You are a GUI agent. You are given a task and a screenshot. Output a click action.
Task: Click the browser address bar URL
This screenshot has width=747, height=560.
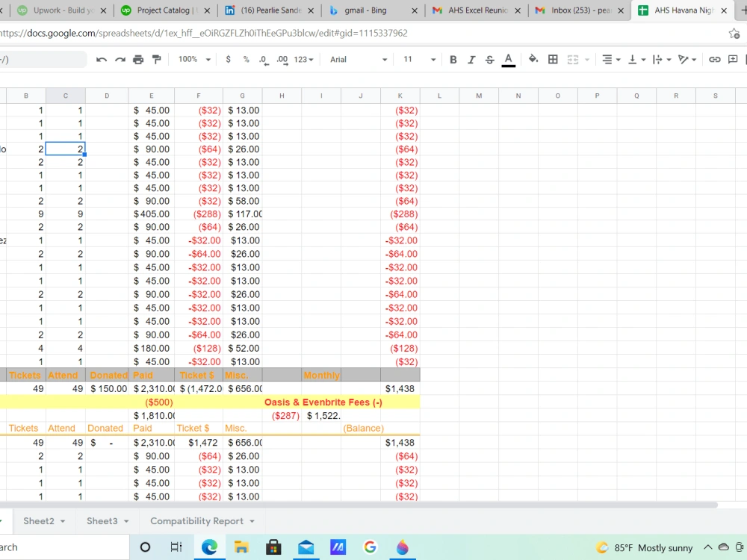pos(204,34)
